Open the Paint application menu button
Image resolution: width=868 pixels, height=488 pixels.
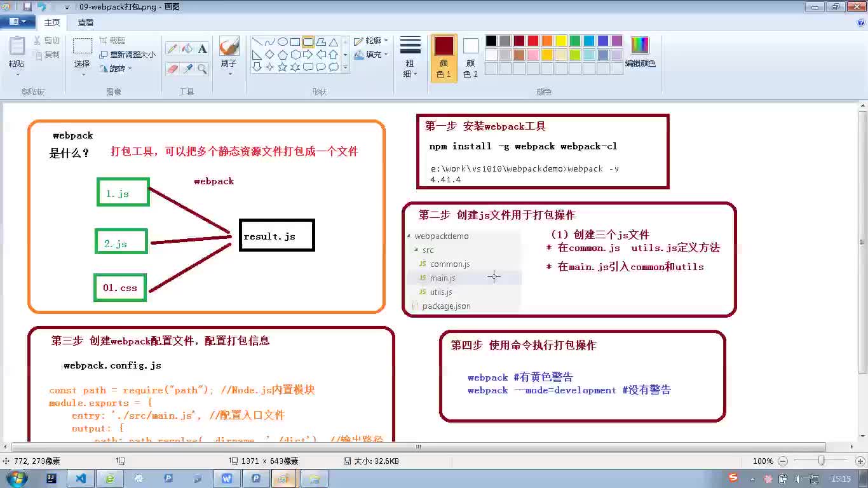(x=17, y=22)
